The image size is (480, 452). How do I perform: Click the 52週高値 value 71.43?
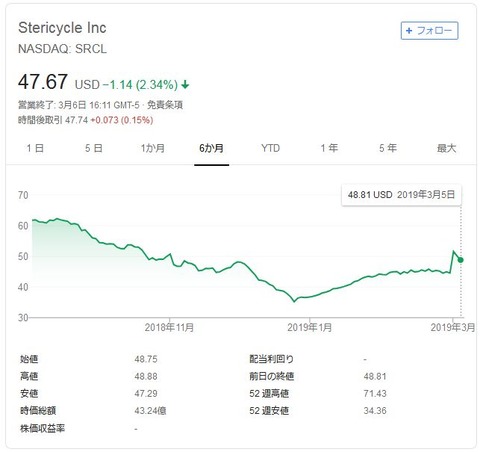click(x=375, y=394)
